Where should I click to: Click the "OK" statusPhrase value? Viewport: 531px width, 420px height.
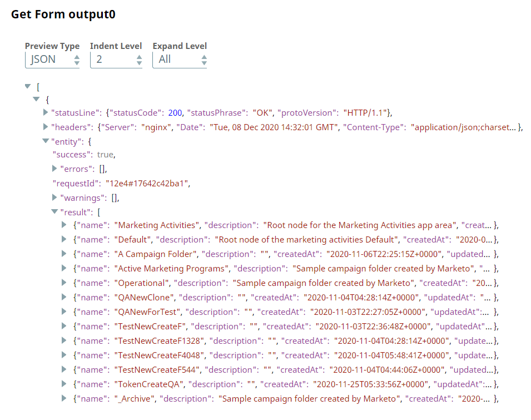coord(262,113)
